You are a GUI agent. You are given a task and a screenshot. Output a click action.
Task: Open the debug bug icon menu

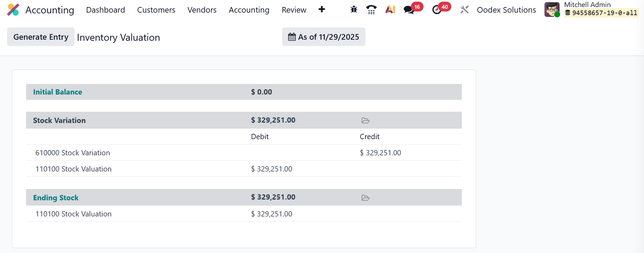coord(354,10)
